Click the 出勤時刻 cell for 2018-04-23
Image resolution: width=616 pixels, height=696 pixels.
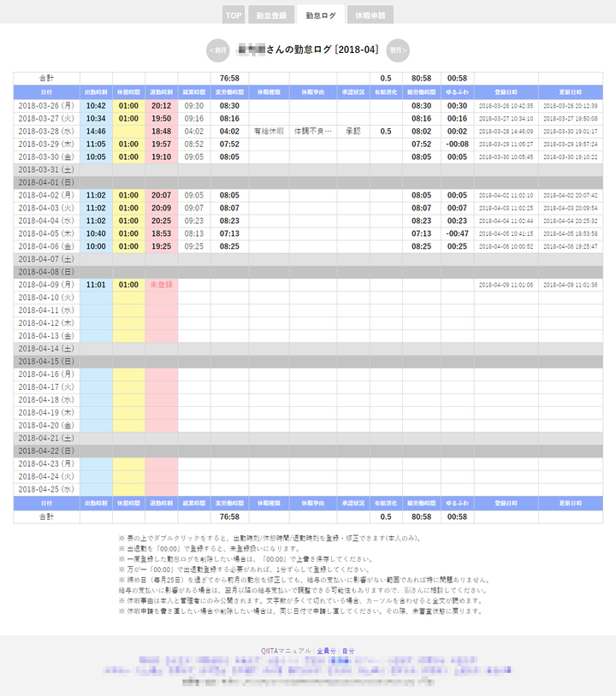click(x=96, y=463)
